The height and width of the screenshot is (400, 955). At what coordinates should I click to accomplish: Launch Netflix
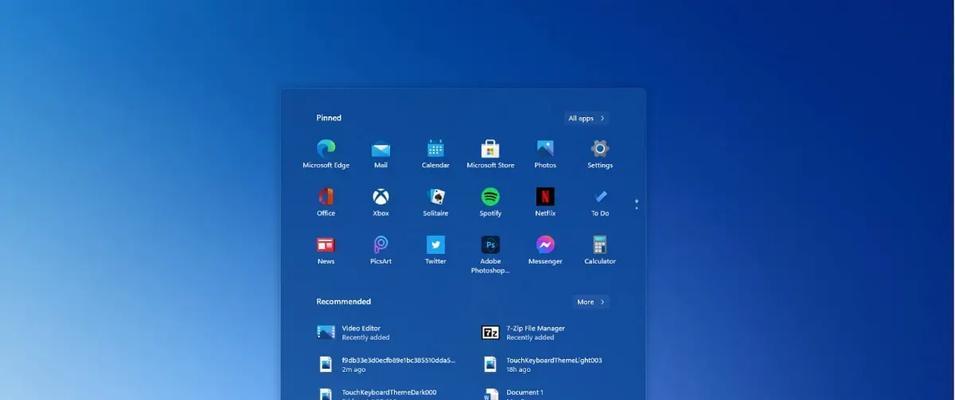tap(545, 202)
